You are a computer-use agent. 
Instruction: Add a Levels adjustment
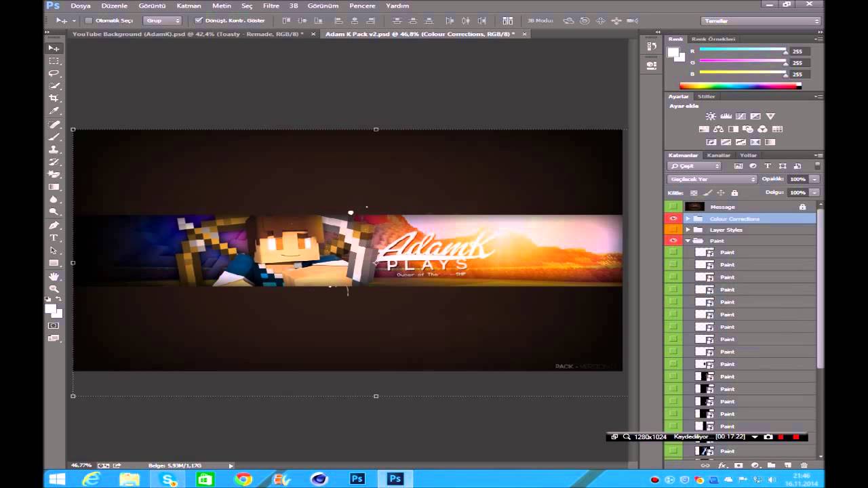point(726,117)
